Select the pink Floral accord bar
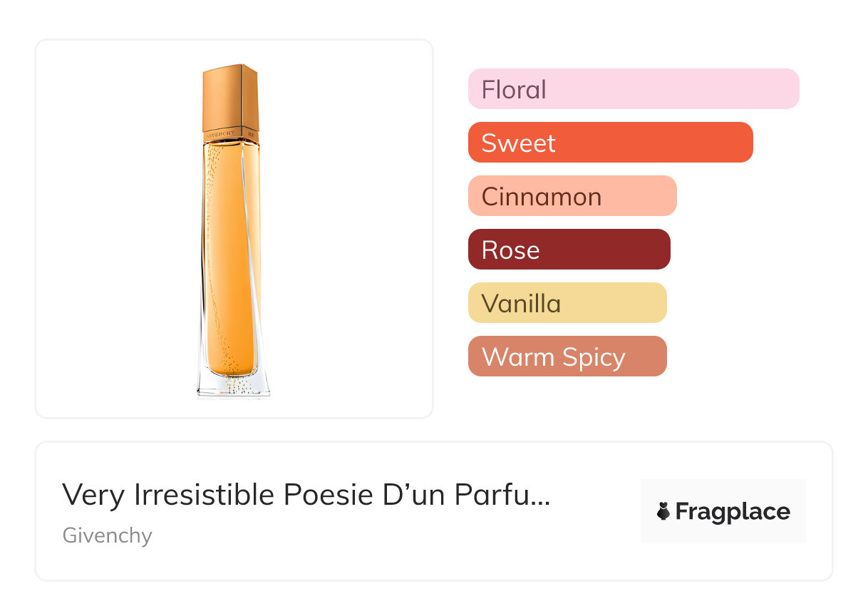 pos(633,89)
